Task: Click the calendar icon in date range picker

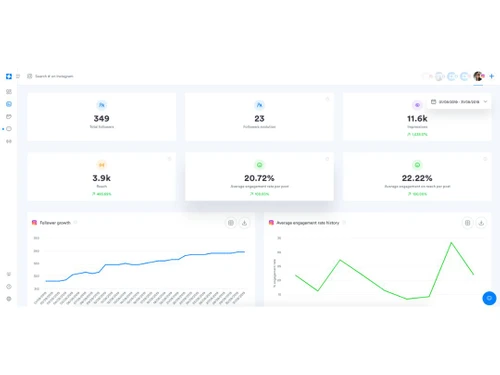Action: [433, 102]
